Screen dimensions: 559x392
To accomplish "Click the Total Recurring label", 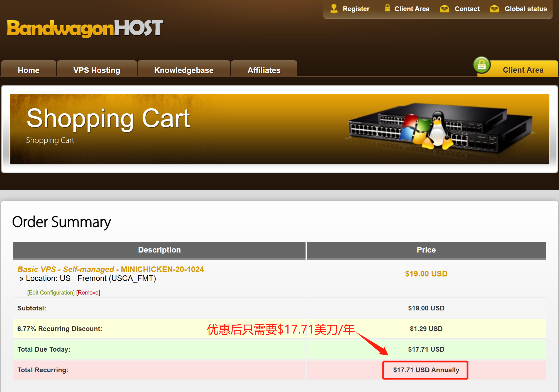I will coord(43,370).
